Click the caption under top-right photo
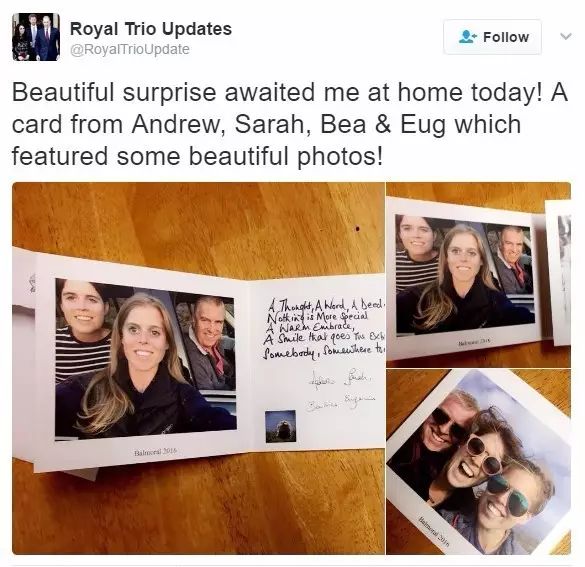The width and height of the screenshot is (585, 567). pyautogui.click(x=474, y=341)
